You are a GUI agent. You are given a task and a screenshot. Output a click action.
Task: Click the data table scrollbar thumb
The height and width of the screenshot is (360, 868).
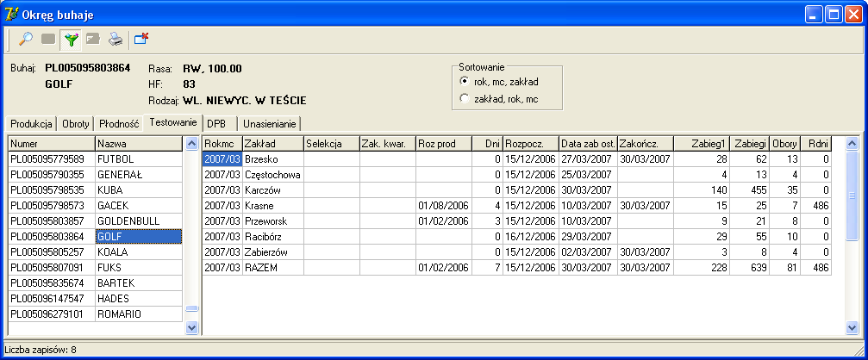click(852, 196)
